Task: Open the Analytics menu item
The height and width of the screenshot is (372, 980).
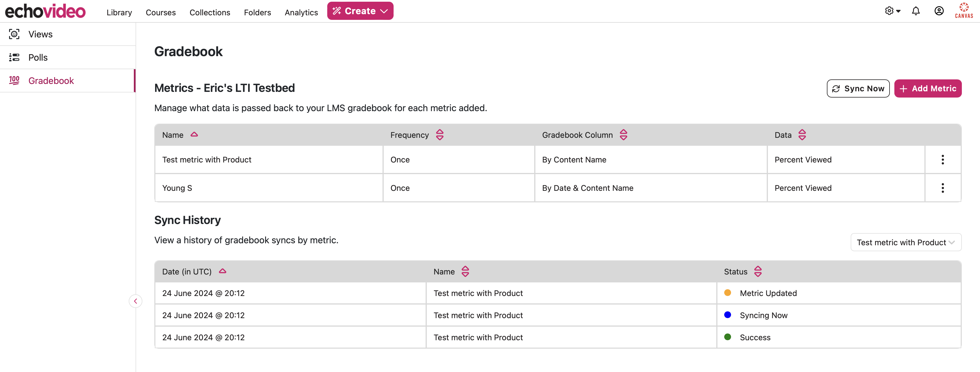Action: [x=301, y=11]
